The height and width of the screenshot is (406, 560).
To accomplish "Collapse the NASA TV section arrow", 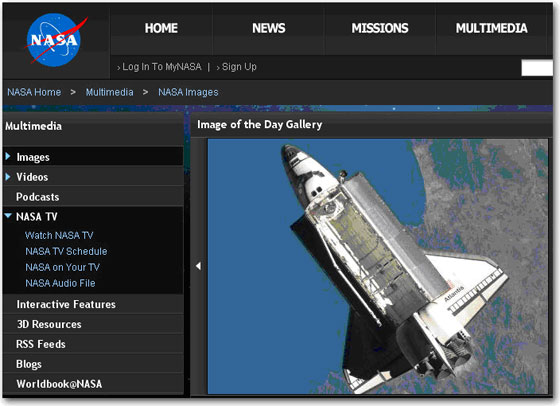I will pos(8,215).
